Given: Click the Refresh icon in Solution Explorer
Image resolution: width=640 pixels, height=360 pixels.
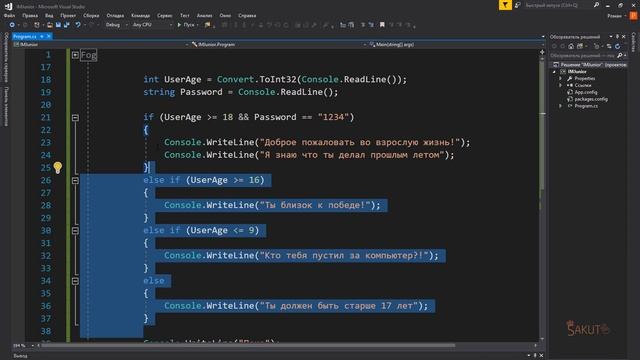Looking at the screenshot, I should (x=618, y=46).
